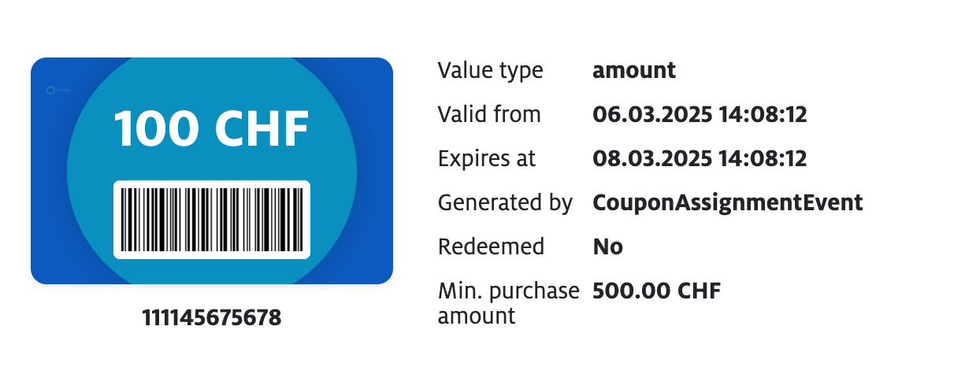Viewport: 980px width, 378px height.
Task: Click the Generated by label
Action: pos(505,203)
